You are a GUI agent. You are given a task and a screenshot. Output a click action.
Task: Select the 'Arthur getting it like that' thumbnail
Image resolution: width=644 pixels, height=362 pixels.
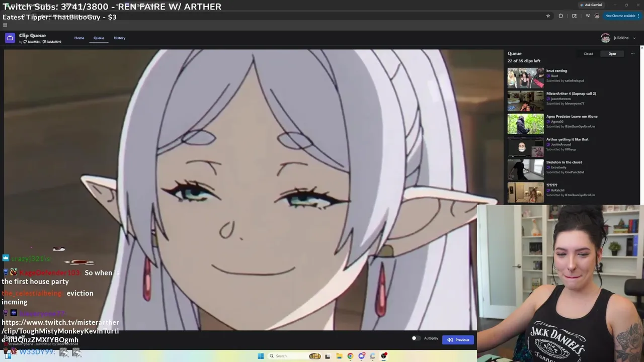coord(525,147)
